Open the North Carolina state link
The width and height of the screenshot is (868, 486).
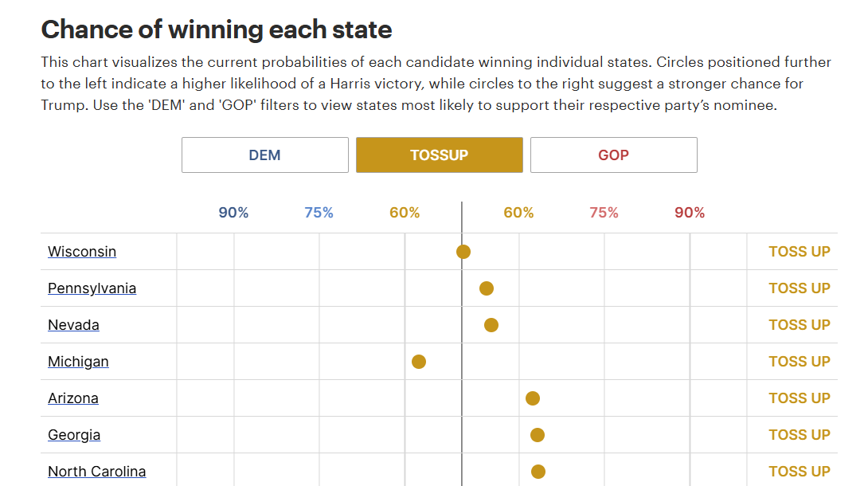point(96,472)
